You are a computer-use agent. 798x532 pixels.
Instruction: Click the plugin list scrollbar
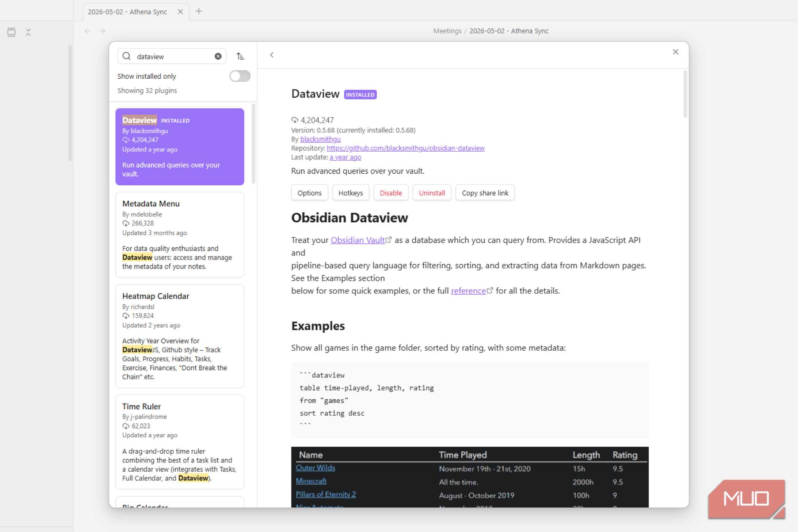click(253, 144)
